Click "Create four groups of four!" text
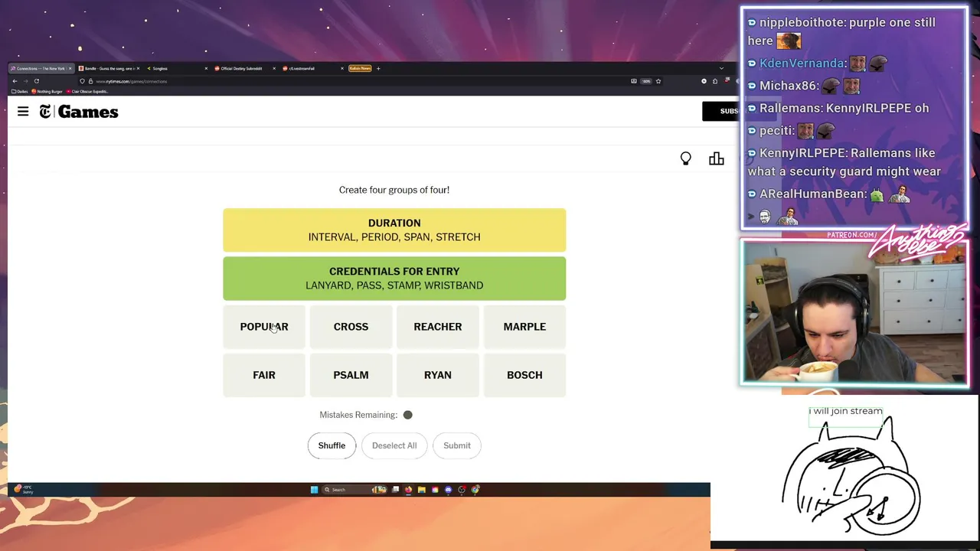This screenshot has height=551, width=980. (x=394, y=190)
